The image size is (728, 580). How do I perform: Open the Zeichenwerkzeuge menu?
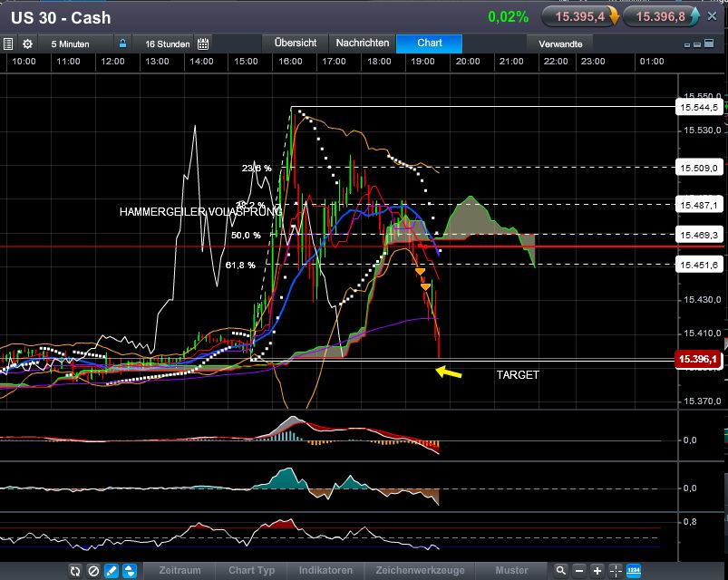click(x=420, y=570)
